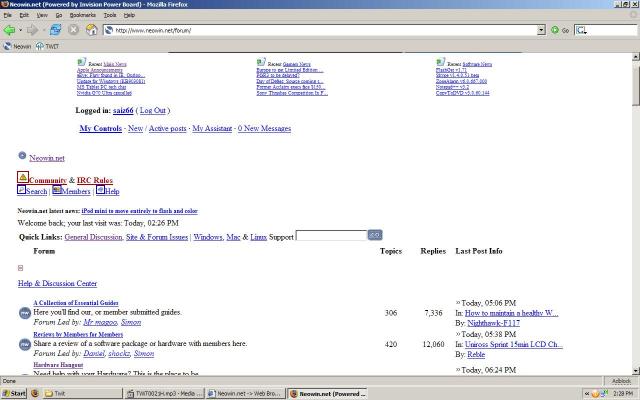Click the warning icon beside Community
The height and width of the screenshot is (400, 640).
pyautogui.click(x=23, y=177)
